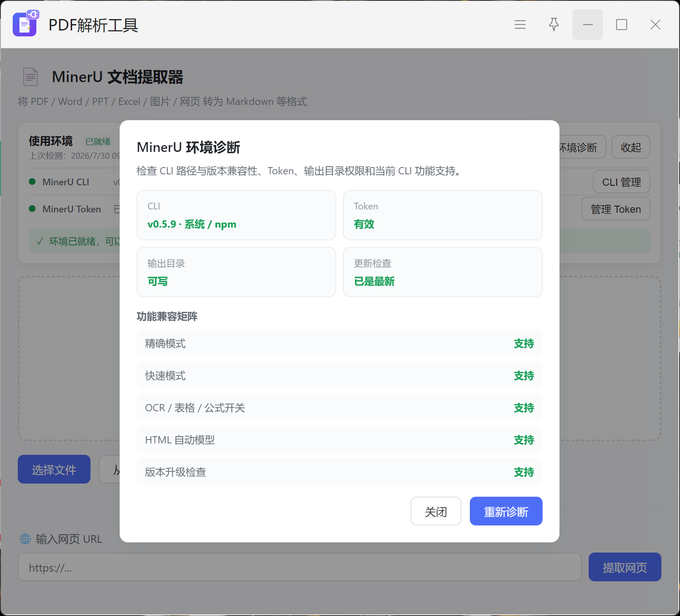Image resolution: width=680 pixels, height=616 pixels.
Task: Focus the https:// URL input field
Action: pos(300,567)
